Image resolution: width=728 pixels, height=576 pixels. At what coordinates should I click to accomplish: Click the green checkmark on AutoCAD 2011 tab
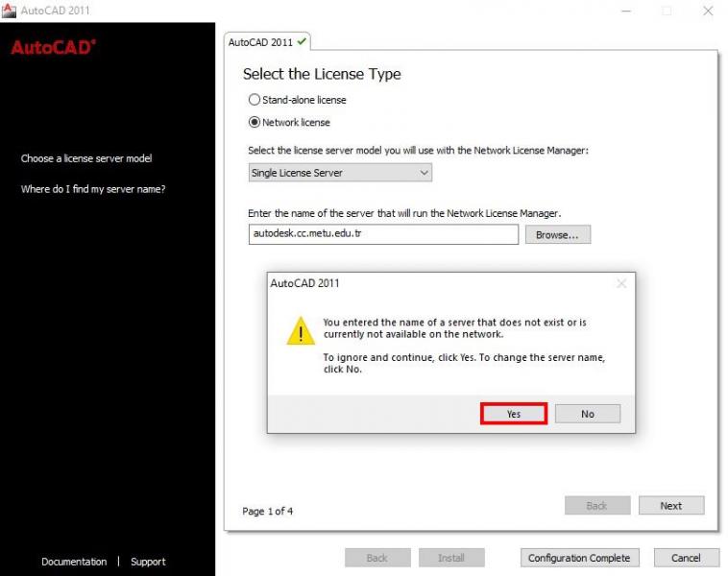click(x=303, y=41)
